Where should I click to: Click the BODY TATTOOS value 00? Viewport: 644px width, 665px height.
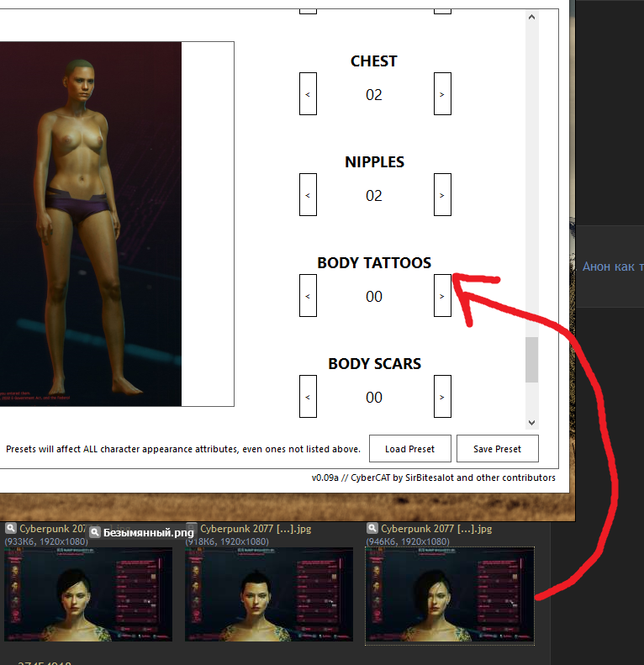[374, 297]
